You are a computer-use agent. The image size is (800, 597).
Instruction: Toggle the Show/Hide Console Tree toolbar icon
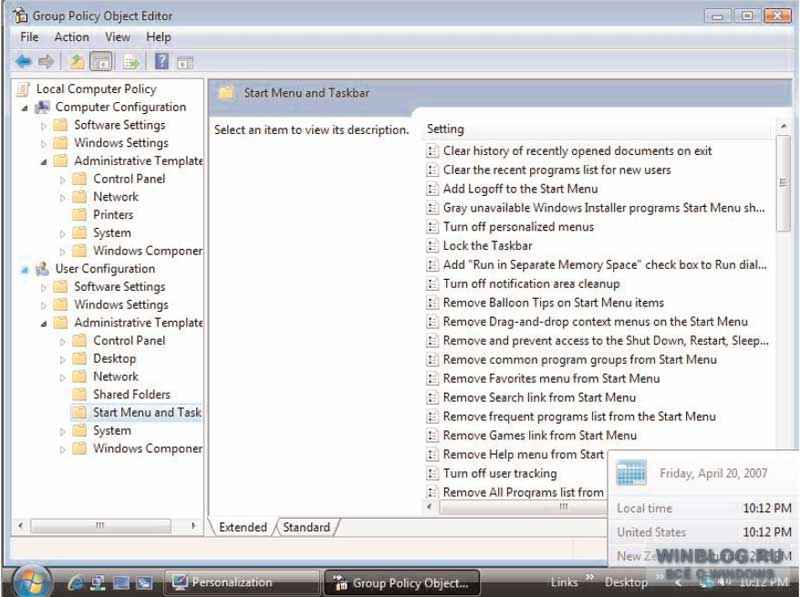point(101,62)
